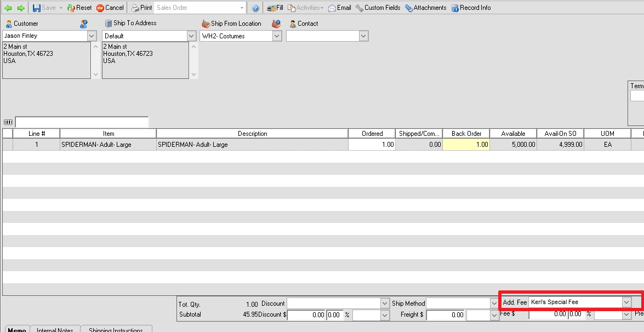Go to previous record with green left arrow
The height and width of the screenshot is (332, 644).
point(8,8)
